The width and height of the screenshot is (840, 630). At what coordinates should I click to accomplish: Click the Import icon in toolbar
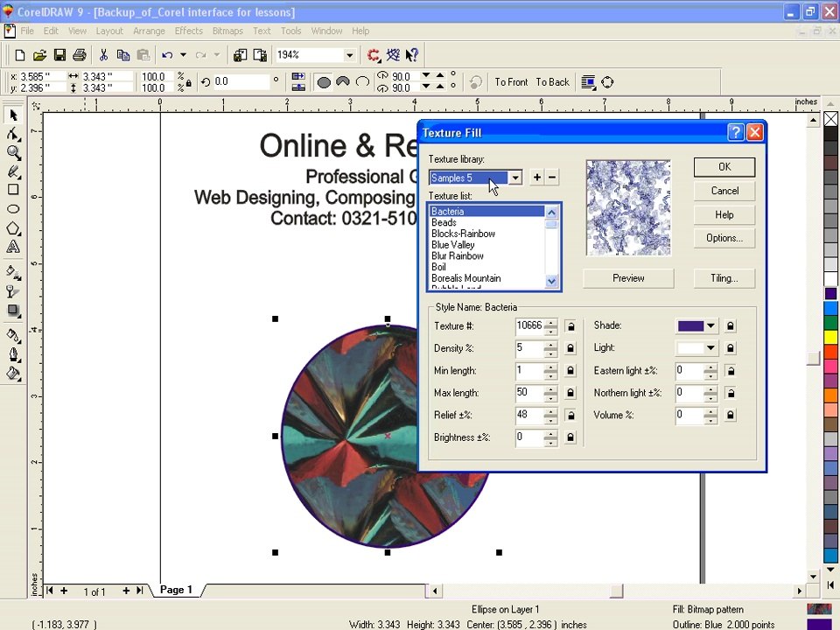click(x=240, y=55)
